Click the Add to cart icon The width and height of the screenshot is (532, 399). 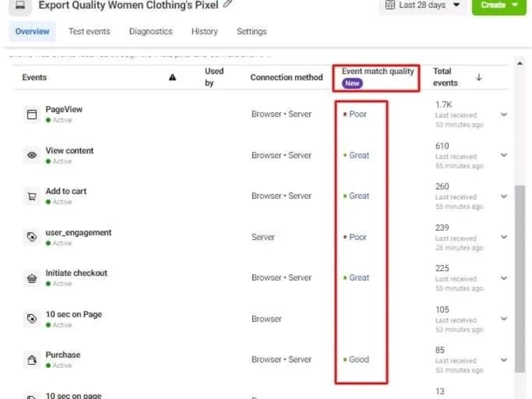[x=32, y=196]
